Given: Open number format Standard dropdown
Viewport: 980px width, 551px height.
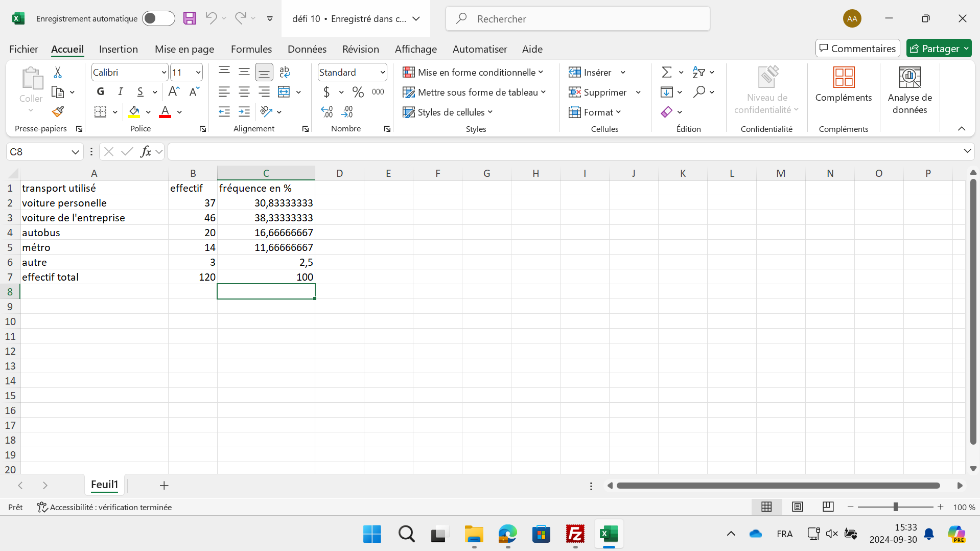Looking at the screenshot, I should tap(383, 73).
